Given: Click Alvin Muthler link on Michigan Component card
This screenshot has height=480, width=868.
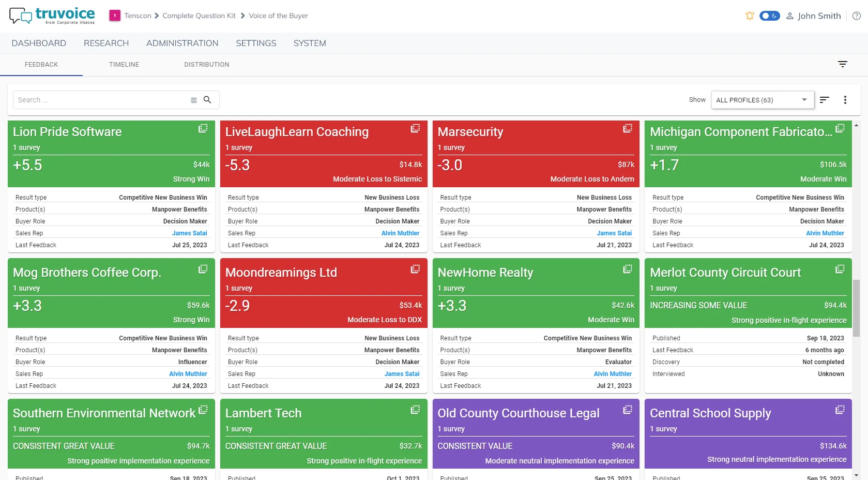Looking at the screenshot, I should [x=825, y=233].
